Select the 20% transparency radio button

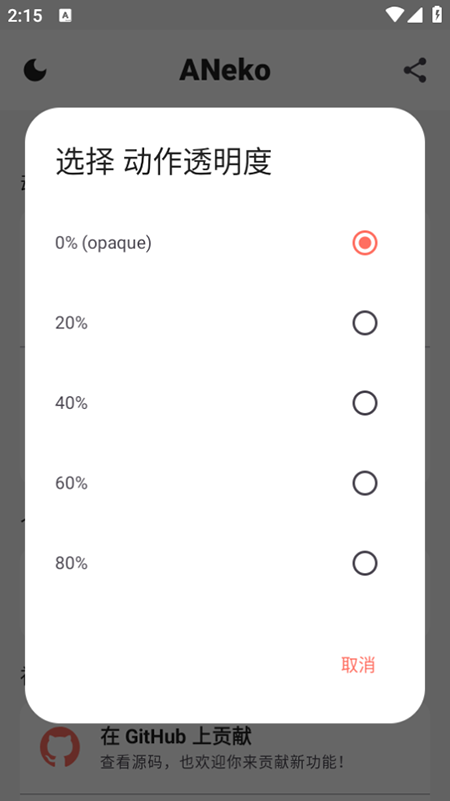[x=365, y=323]
